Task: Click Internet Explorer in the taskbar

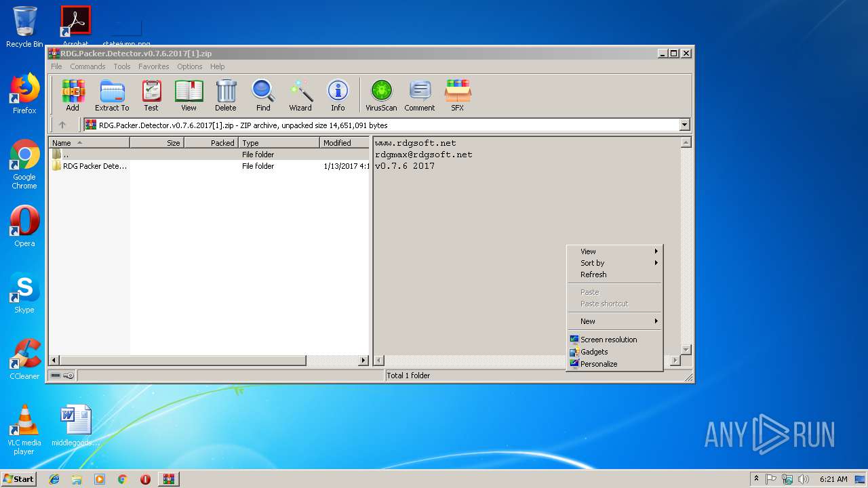Action: [54, 479]
